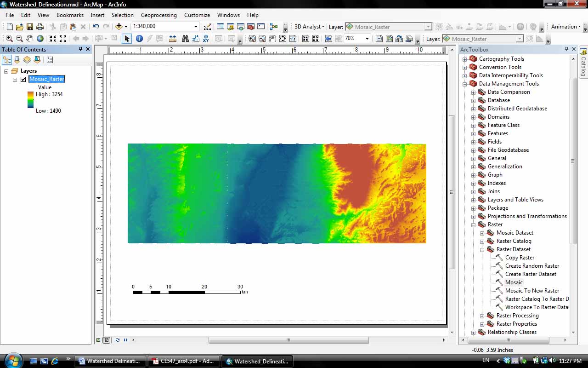Open the map scale dropdown
Image resolution: width=588 pixels, height=368 pixels.
[x=196, y=27]
